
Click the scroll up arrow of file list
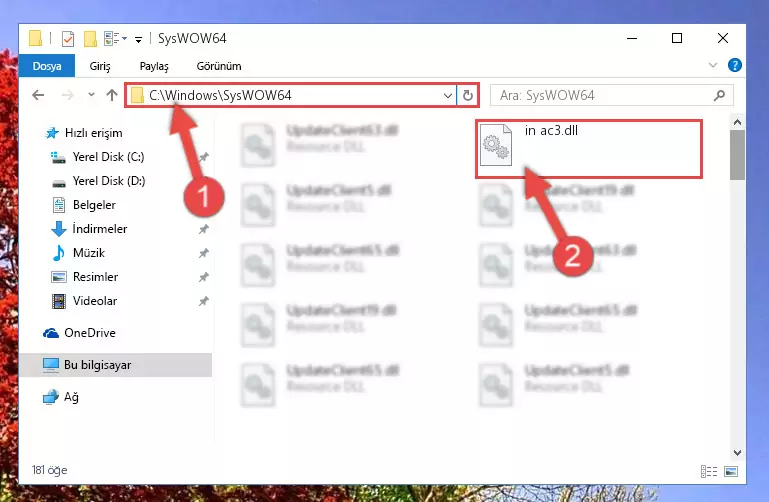[737, 123]
